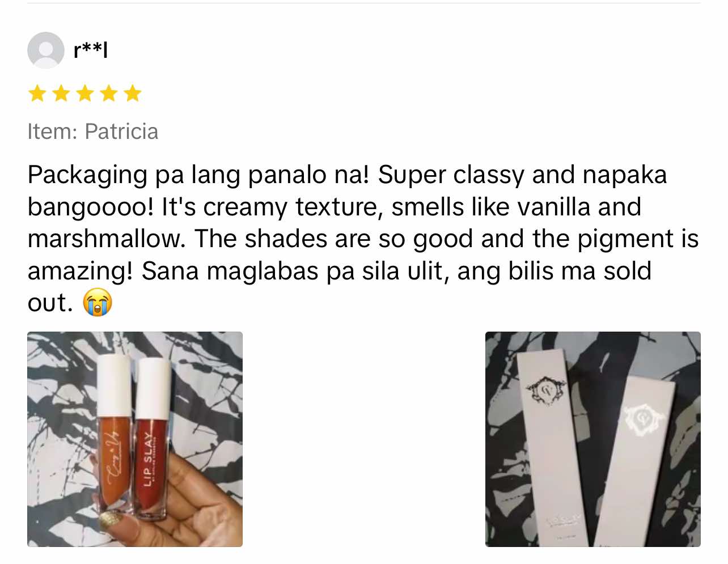
Task: Select the second rating star
Action: tap(61, 93)
